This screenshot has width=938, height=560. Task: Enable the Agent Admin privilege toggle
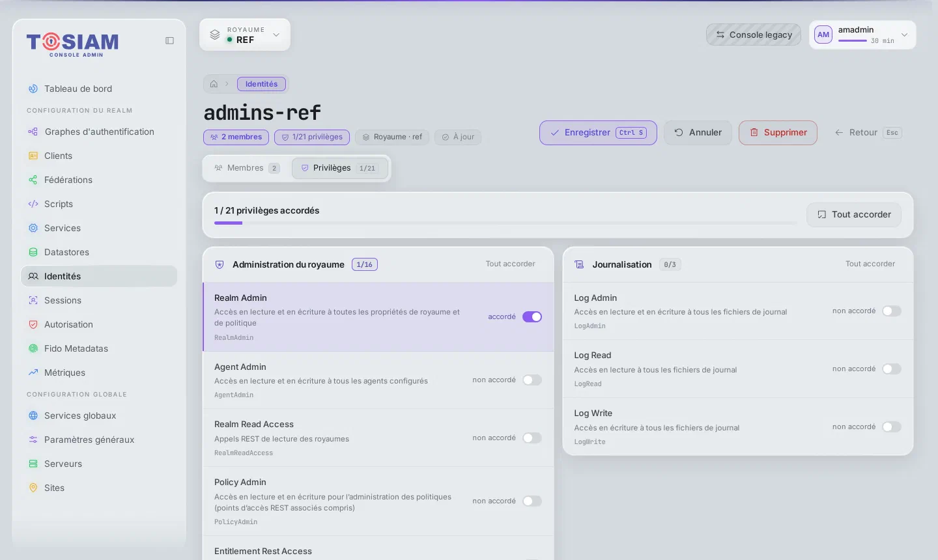[x=532, y=380]
